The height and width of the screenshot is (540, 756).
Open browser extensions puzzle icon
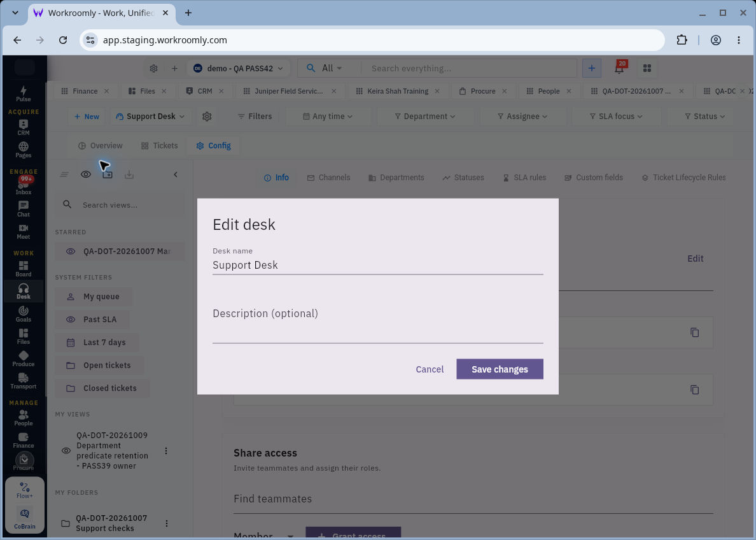(x=682, y=40)
